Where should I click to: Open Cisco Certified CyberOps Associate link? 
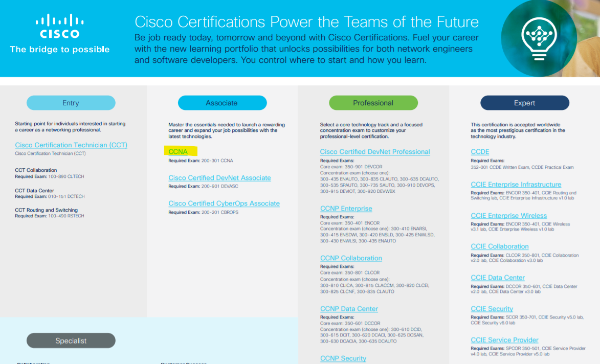[x=224, y=203]
